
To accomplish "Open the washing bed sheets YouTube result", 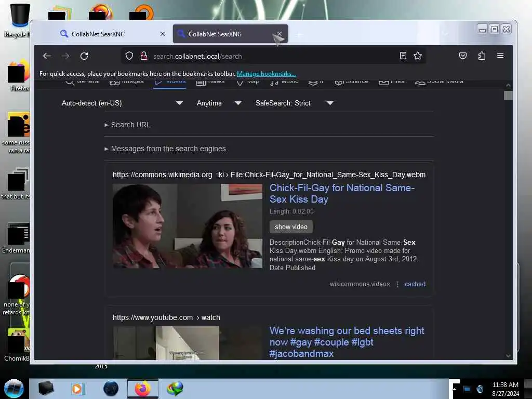I will click(347, 342).
